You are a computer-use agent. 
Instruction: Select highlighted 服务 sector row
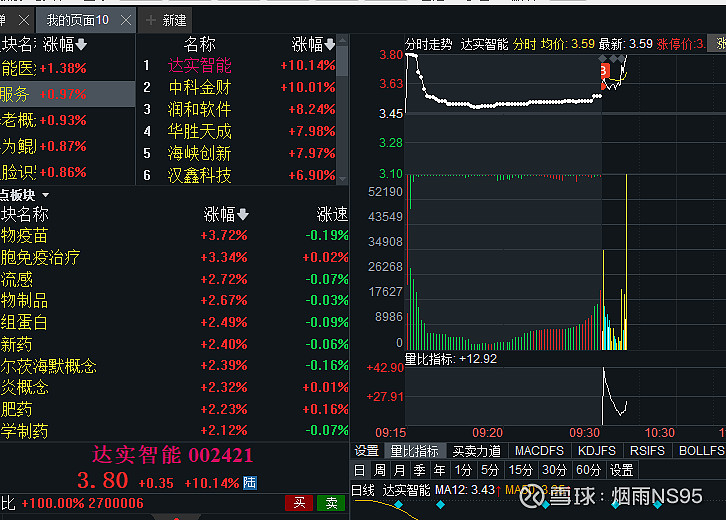pos(67,94)
